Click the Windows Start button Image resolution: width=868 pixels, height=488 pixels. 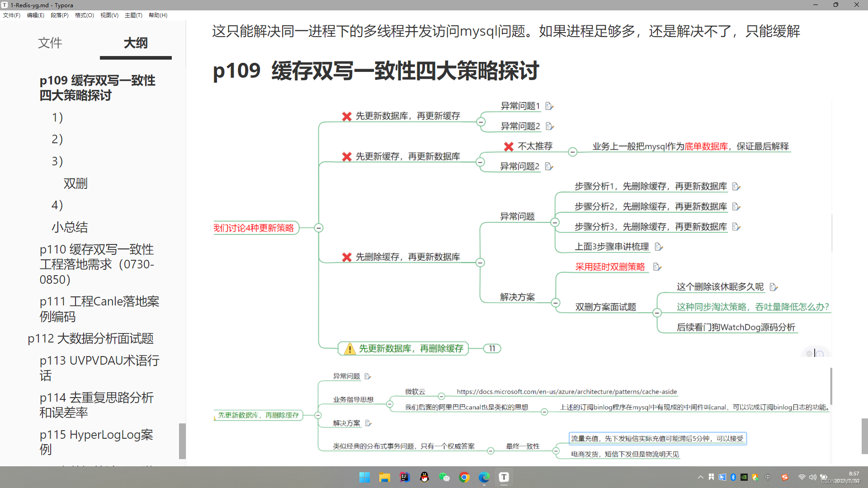tap(364, 477)
